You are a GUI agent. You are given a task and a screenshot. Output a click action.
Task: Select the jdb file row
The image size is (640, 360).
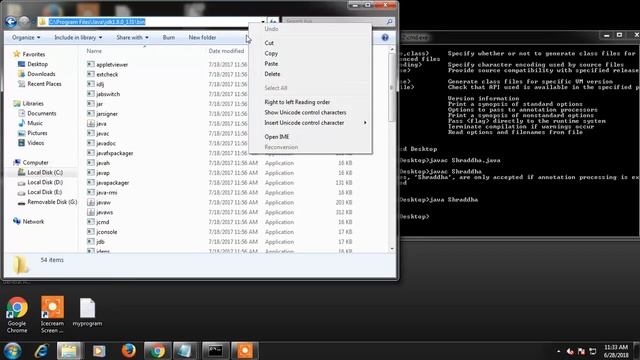(x=220, y=242)
